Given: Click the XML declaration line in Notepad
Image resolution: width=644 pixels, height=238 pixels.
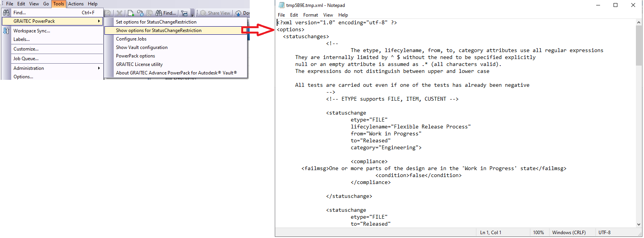Looking at the screenshot, I should [337, 23].
